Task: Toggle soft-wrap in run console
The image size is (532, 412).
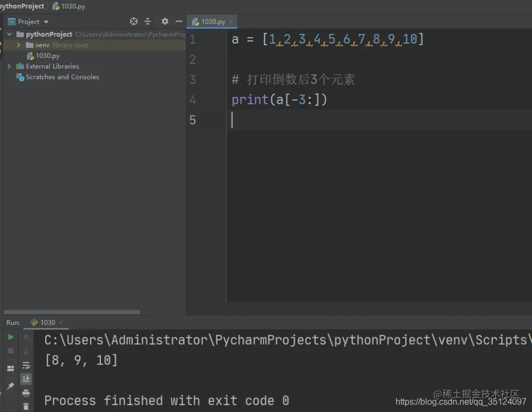Action: coord(26,365)
